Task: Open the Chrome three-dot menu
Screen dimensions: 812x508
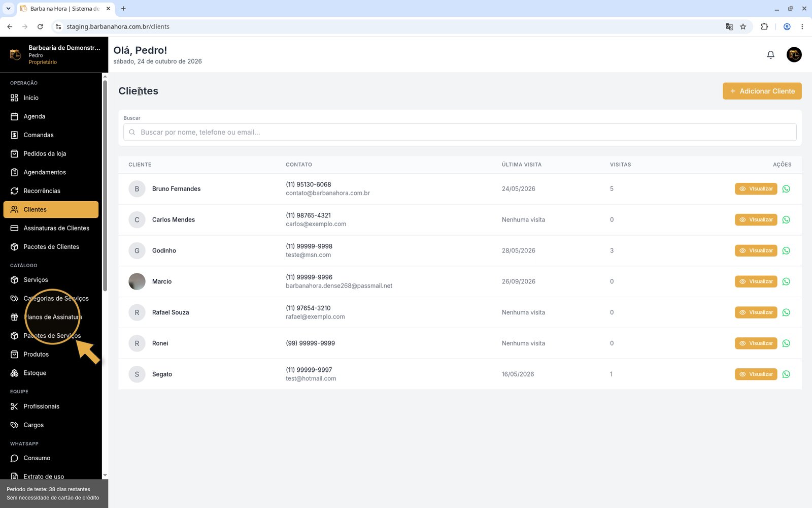Action: 802,27
